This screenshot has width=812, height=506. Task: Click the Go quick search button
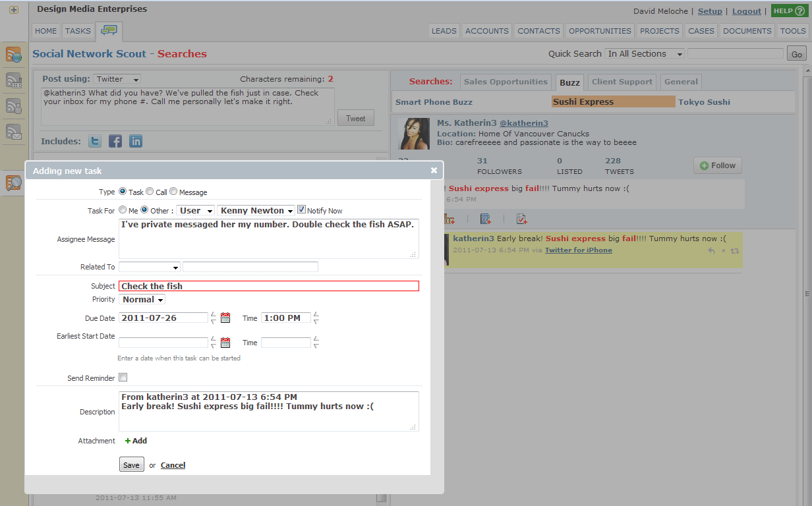(x=797, y=54)
